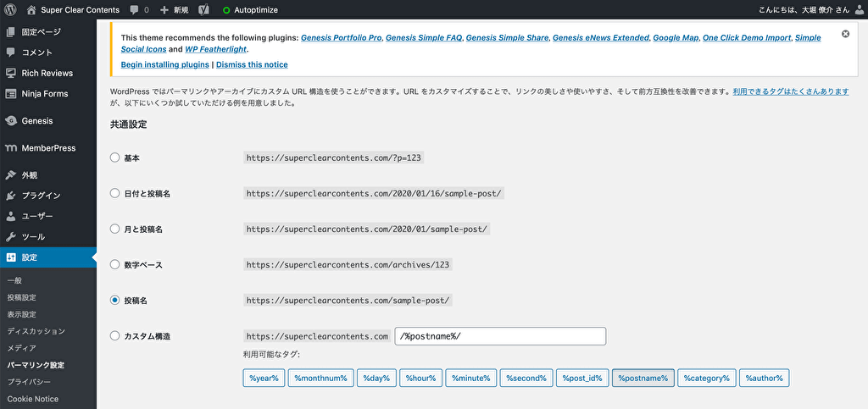Go to 表示設定 submenu

coord(21,314)
